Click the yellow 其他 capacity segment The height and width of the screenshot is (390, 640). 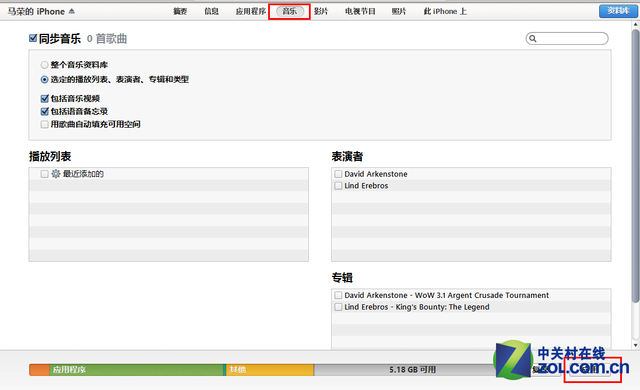(269, 370)
